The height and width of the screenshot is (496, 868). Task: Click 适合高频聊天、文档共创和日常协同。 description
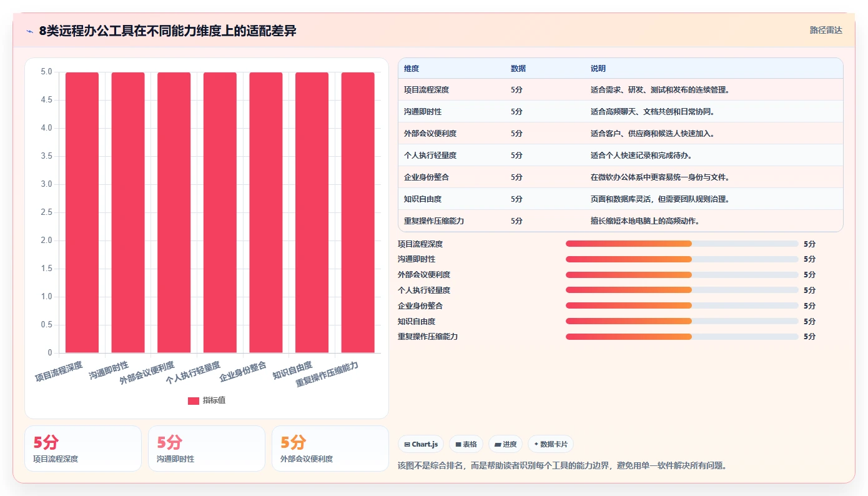click(653, 112)
